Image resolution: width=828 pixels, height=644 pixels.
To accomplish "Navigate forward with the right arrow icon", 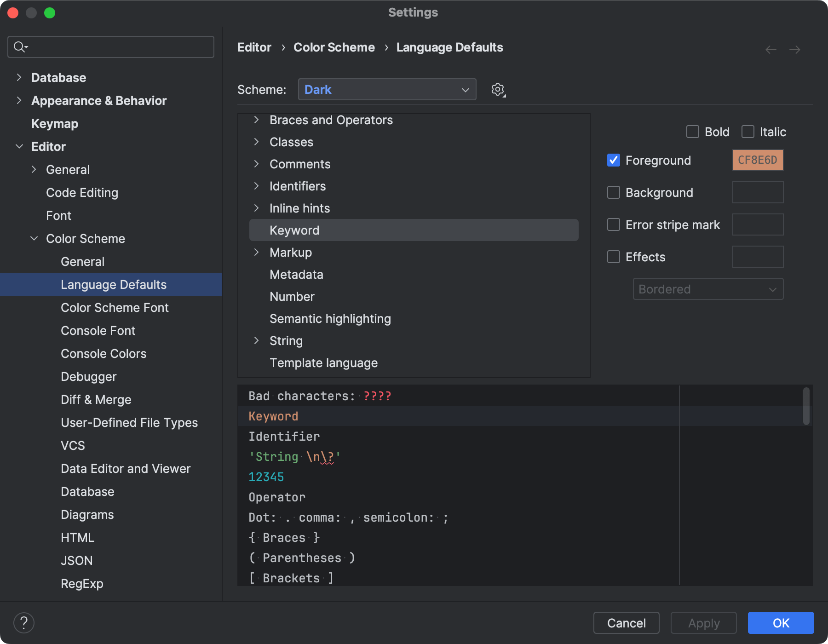I will tap(795, 49).
